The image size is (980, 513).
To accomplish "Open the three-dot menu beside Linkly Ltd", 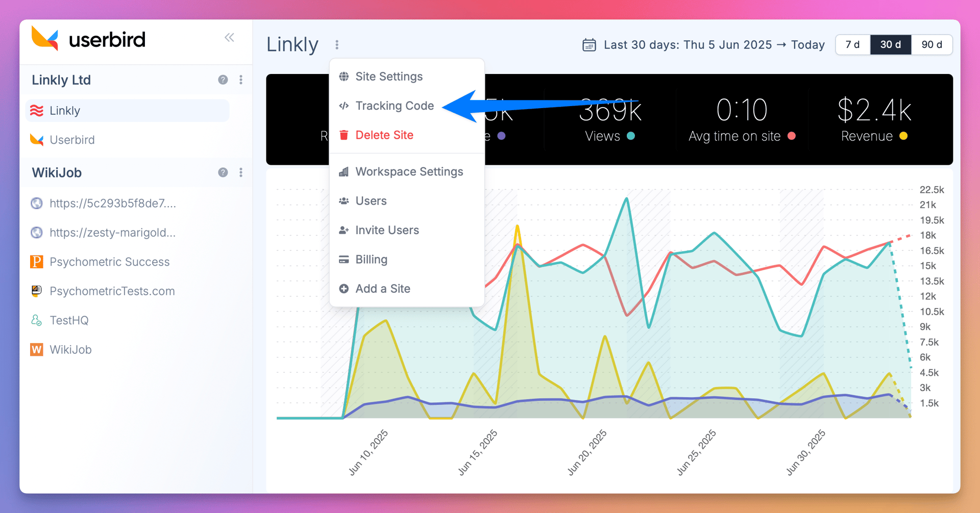I will 241,80.
